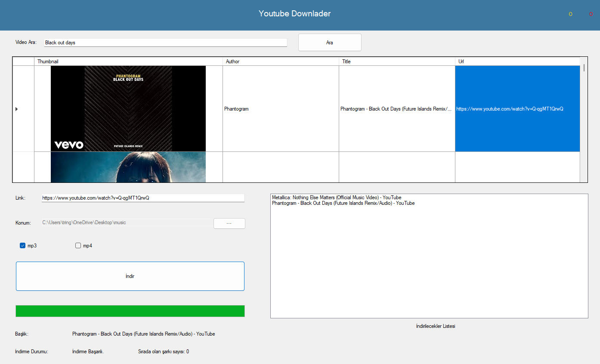Uncheck the mp3 checkbox
Screen dimensions: 600x364
point(22,245)
